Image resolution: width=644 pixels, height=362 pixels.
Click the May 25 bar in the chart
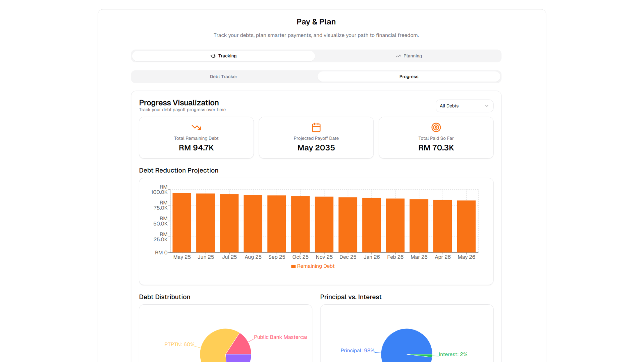(x=182, y=223)
